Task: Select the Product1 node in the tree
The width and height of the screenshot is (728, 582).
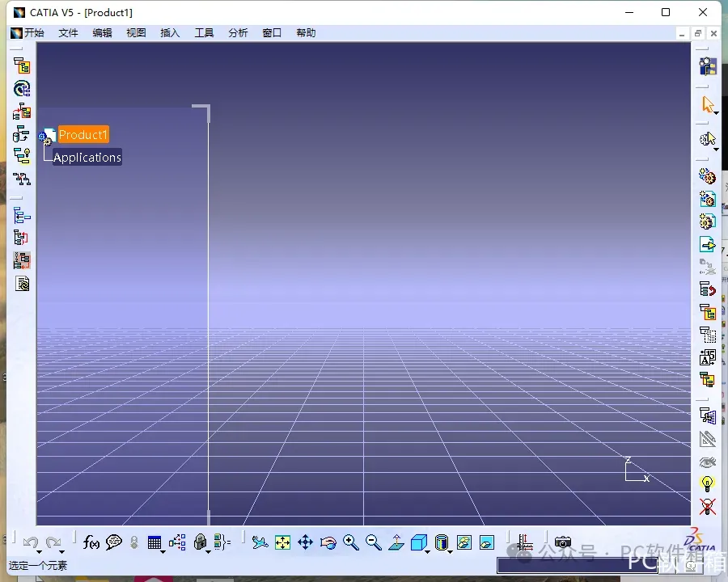Action: pyautogui.click(x=83, y=135)
